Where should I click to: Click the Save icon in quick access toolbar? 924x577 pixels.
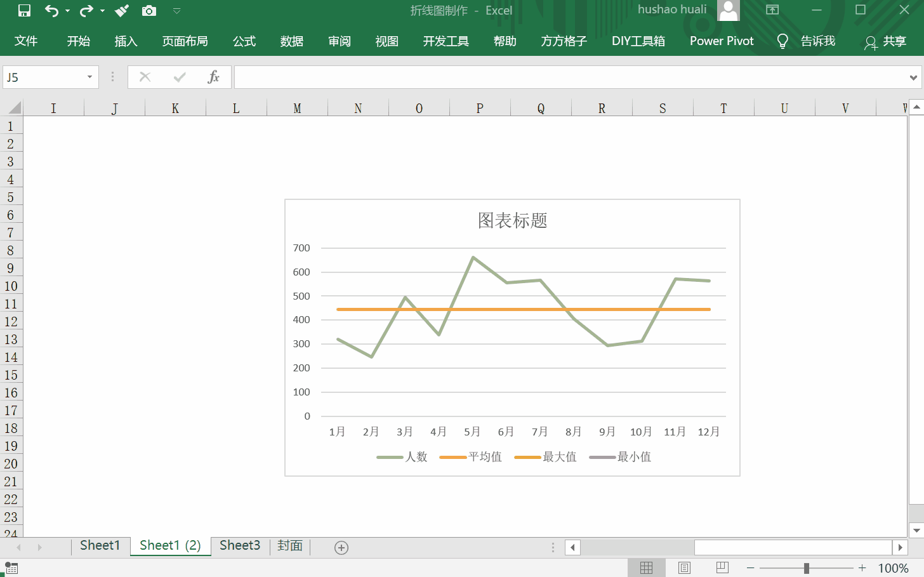click(x=24, y=10)
